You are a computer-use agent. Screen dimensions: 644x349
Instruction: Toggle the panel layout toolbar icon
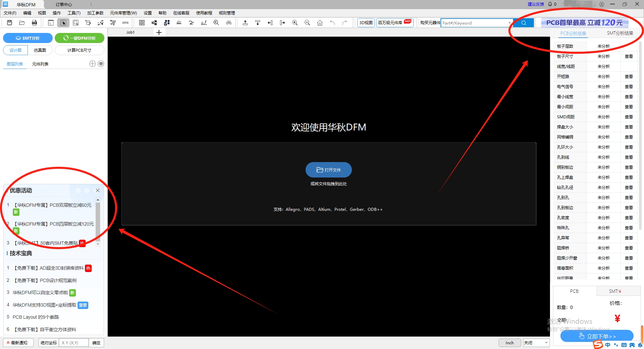coord(51,23)
